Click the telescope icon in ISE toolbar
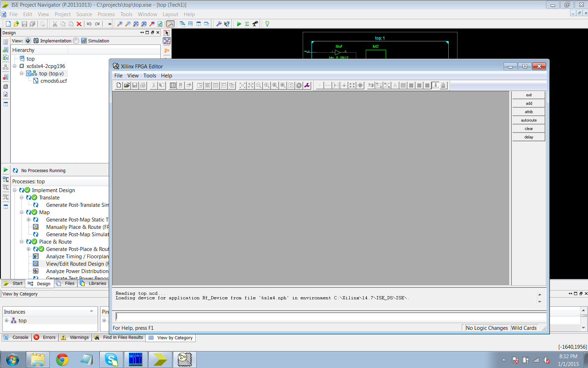The image size is (588, 368). pyautogui.click(x=255, y=24)
